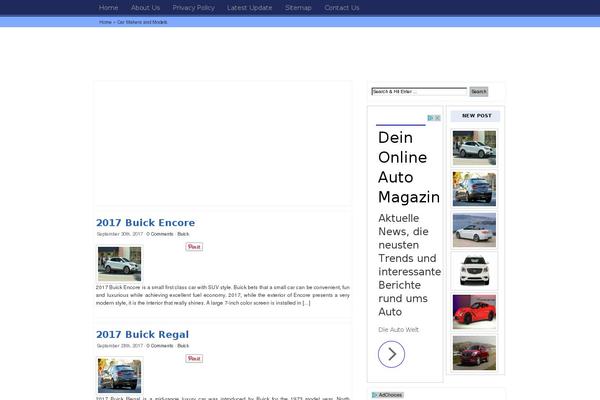The image size is (600, 400).
Task: Open the 2017 Buick Encore post title
Action: [x=145, y=222]
